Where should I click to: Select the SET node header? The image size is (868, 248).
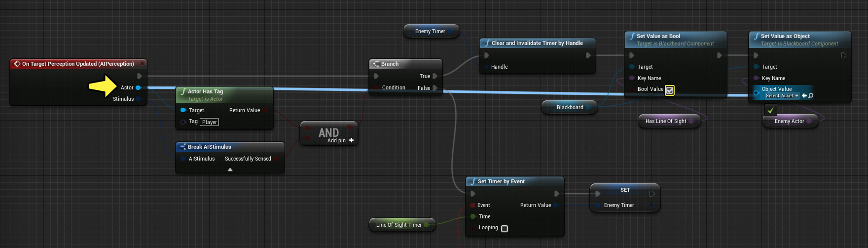[625, 190]
